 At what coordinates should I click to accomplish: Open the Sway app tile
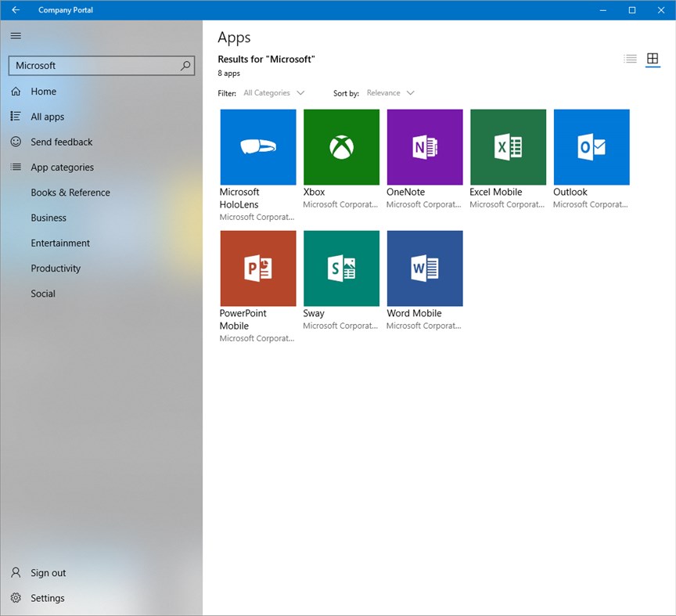(341, 268)
